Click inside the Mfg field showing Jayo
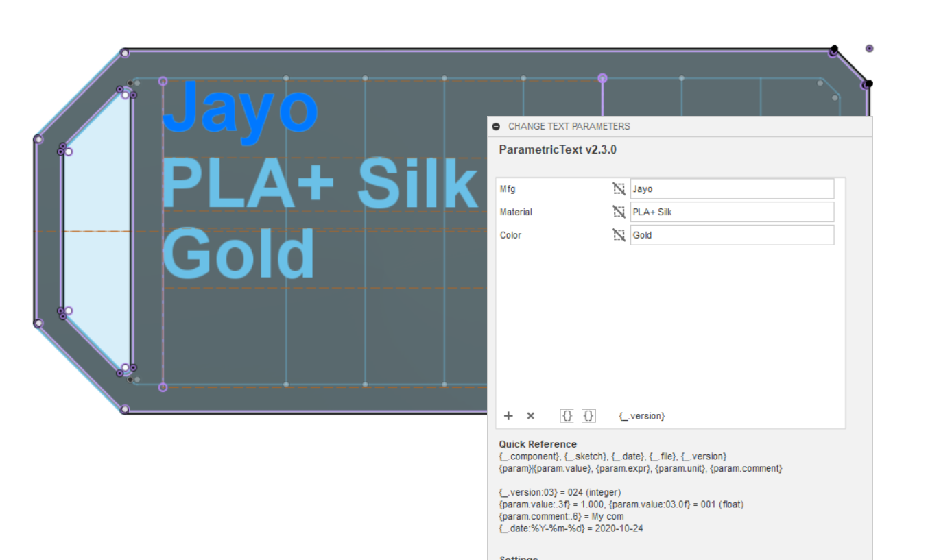The height and width of the screenshot is (560, 928). coord(731,188)
